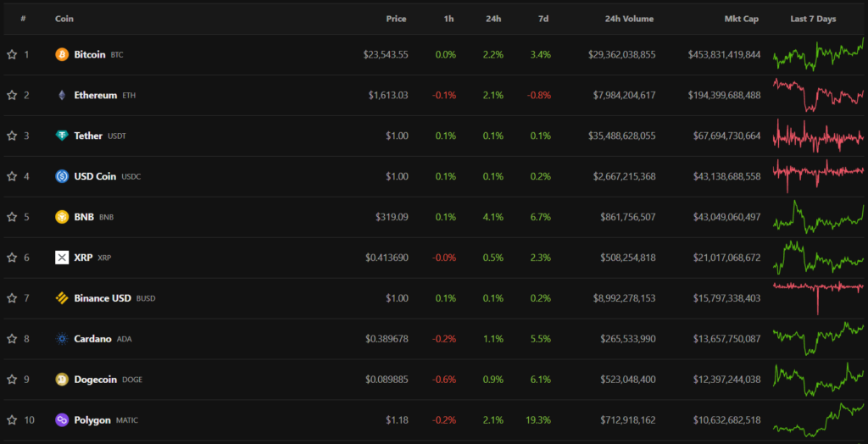The width and height of the screenshot is (868, 444).
Task: Open the Polygon name link
Action: pyautogui.click(x=92, y=420)
